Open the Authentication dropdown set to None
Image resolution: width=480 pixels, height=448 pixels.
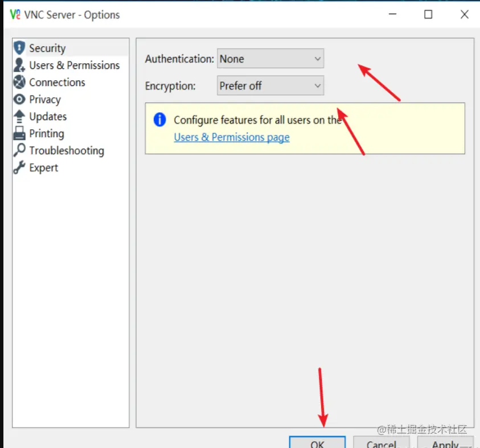click(x=270, y=59)
